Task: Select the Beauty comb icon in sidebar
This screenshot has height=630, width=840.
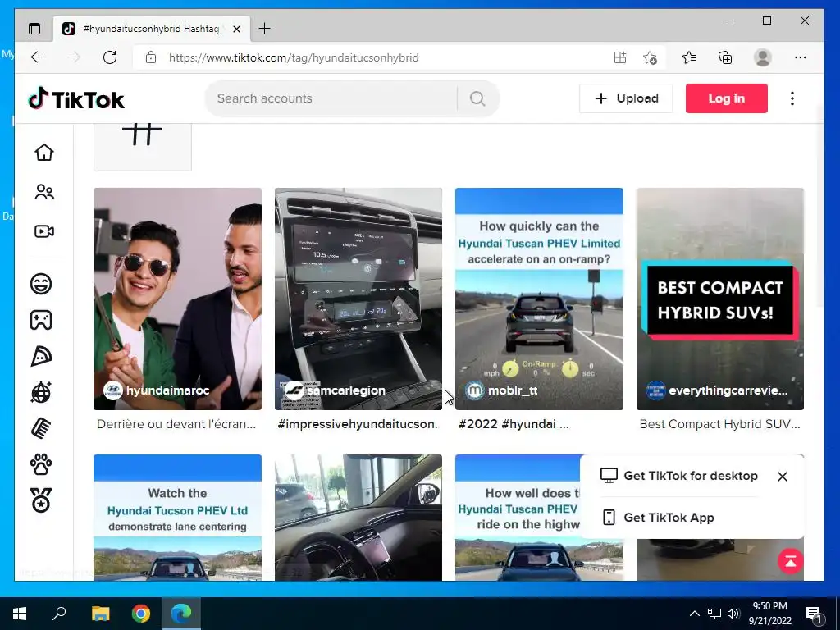Action: (x=41, y=428)
